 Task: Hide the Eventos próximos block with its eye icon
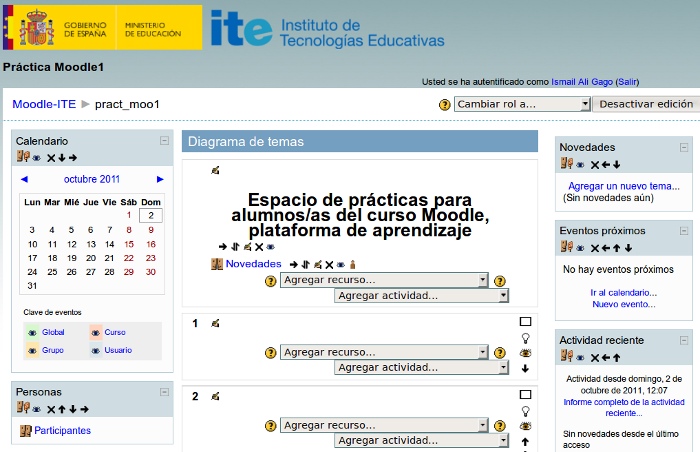click(x=580, y=248)
